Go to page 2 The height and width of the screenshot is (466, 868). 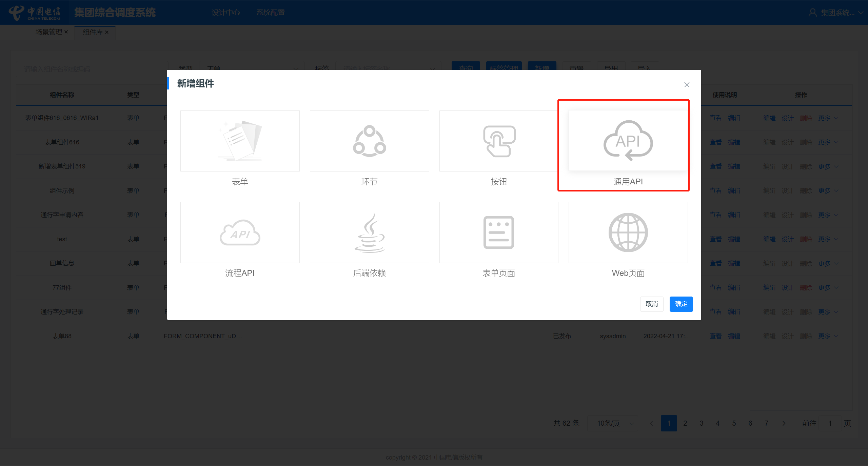click(x=685, y=423)
